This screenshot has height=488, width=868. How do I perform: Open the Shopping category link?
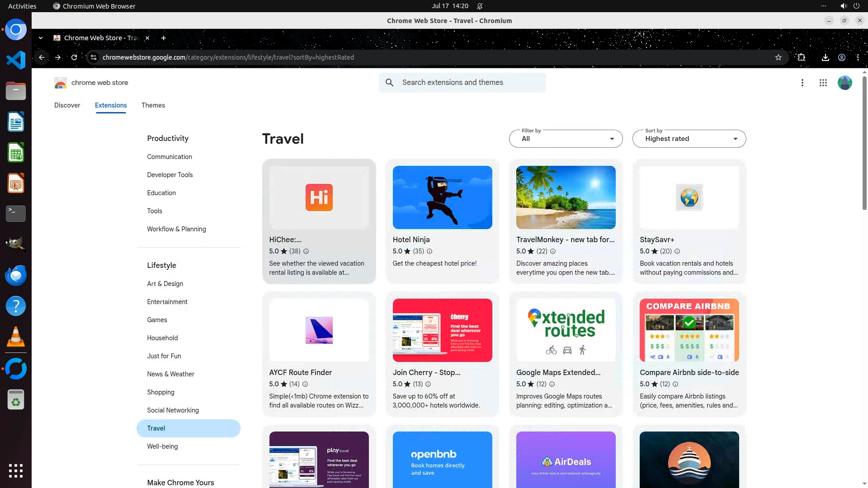tap(160, 392)
